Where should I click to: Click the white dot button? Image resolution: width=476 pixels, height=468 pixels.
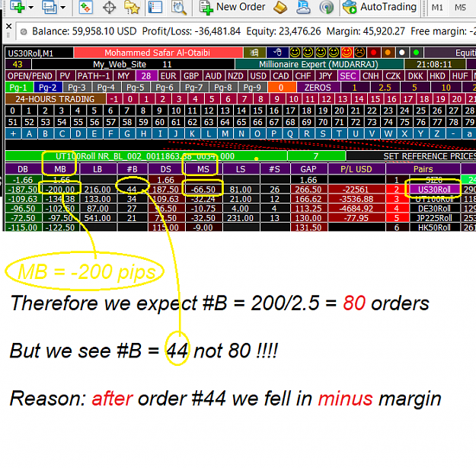[402, 53]
